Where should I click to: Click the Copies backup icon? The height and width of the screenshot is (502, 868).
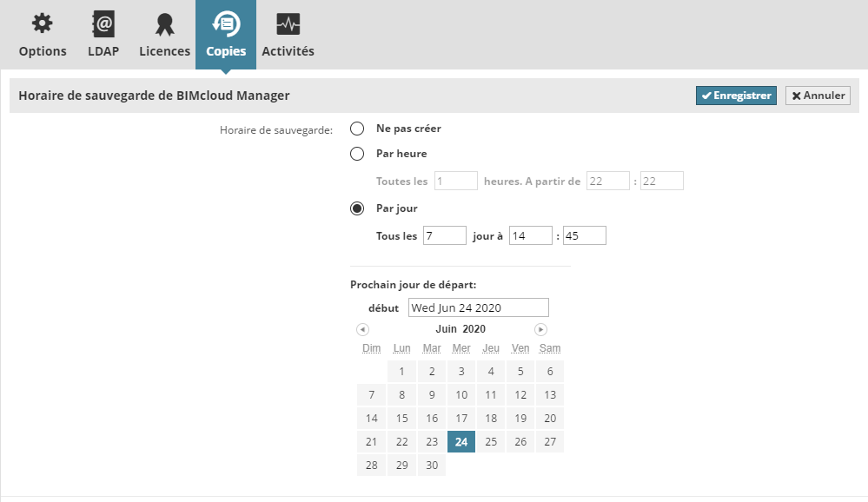[226, 24]
